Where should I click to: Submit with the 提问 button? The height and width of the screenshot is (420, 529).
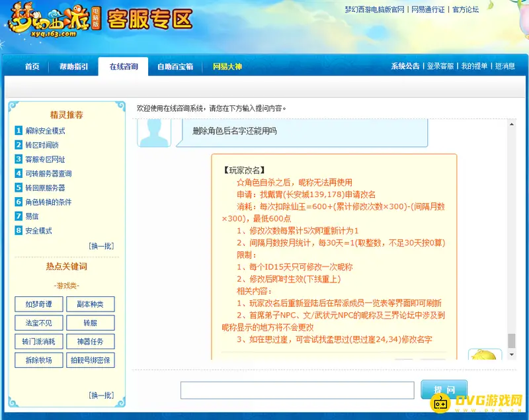444,390
